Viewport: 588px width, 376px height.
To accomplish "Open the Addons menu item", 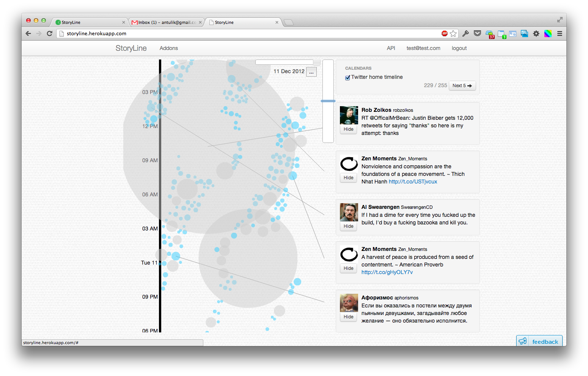I will (168, 48).
